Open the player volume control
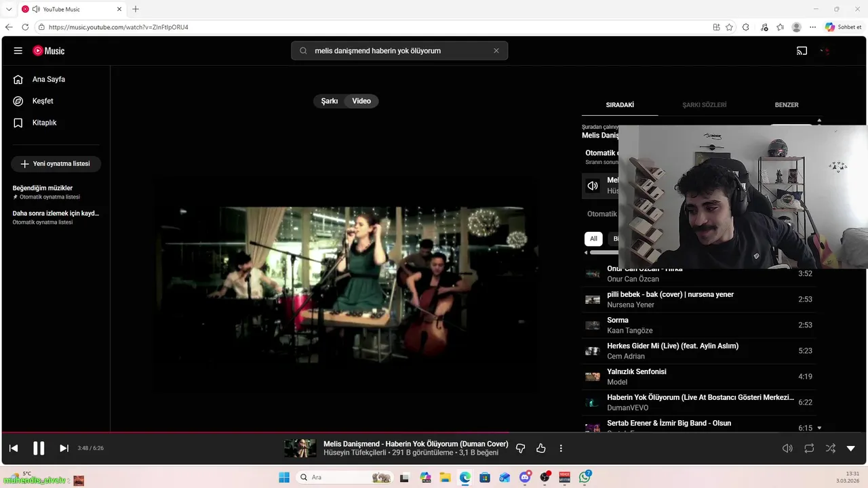The height and width of the screenshot is (488, 868). pyautogui.click(x=787, y=448)
